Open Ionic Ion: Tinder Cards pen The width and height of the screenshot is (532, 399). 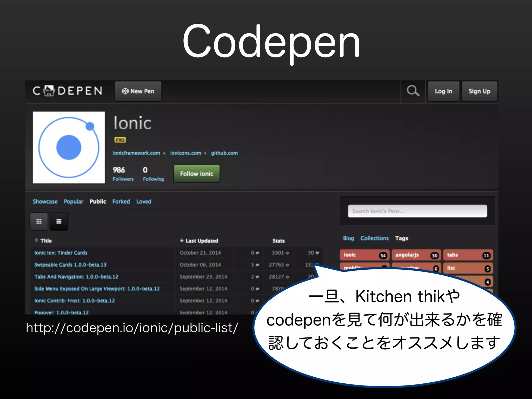(61, 253)
